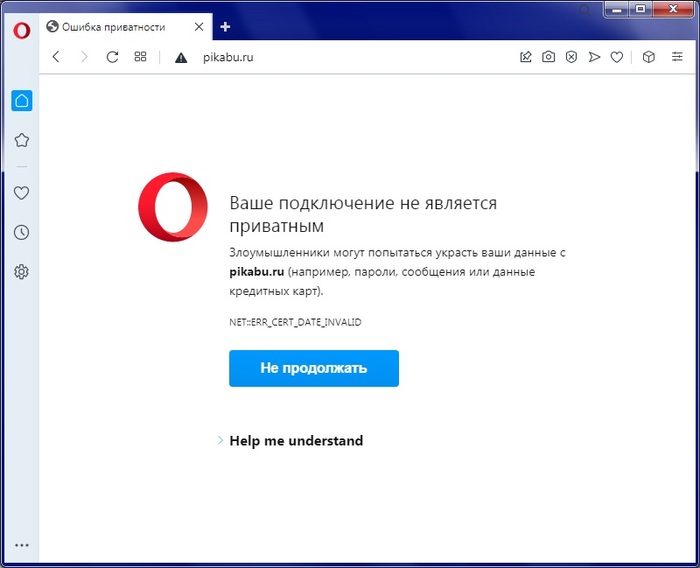
Task: Select the Ошибка приватности tab
Action: (125, 27)
